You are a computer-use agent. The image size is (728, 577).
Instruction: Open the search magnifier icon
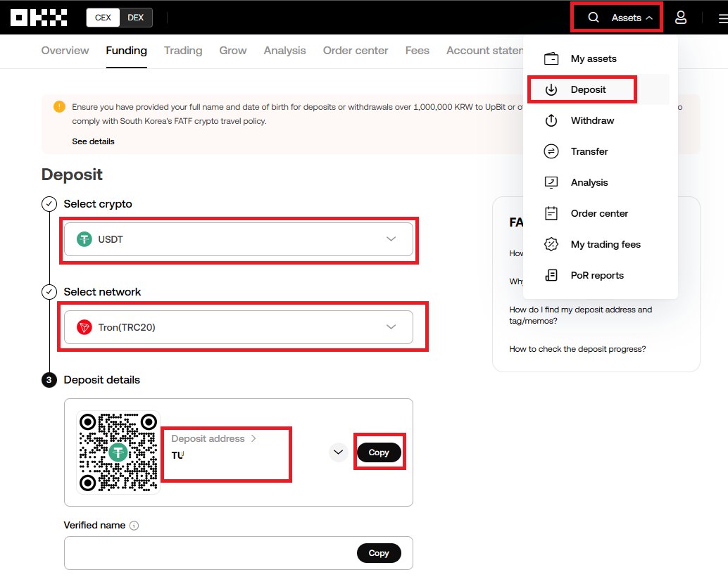coord(593,18)
